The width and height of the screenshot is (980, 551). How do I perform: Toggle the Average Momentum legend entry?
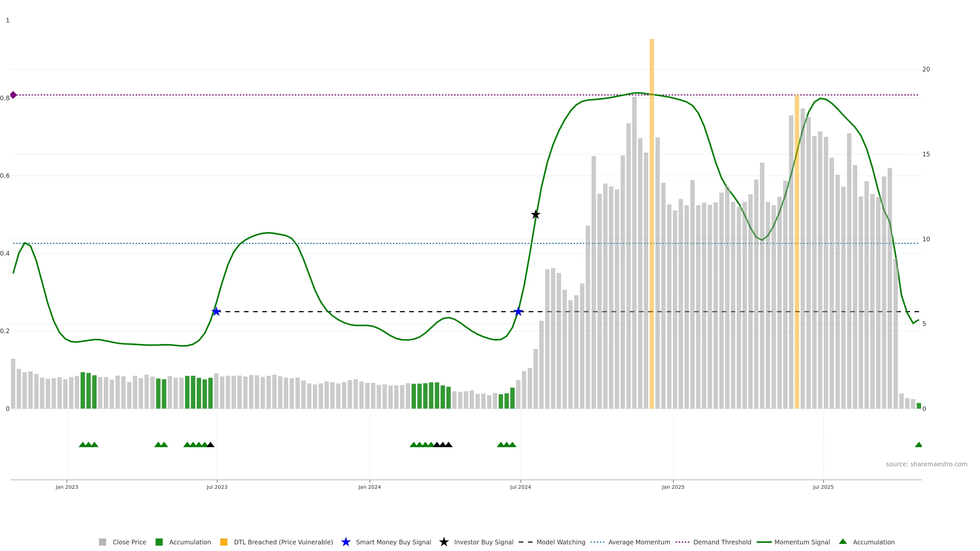(x=639, y=542)
